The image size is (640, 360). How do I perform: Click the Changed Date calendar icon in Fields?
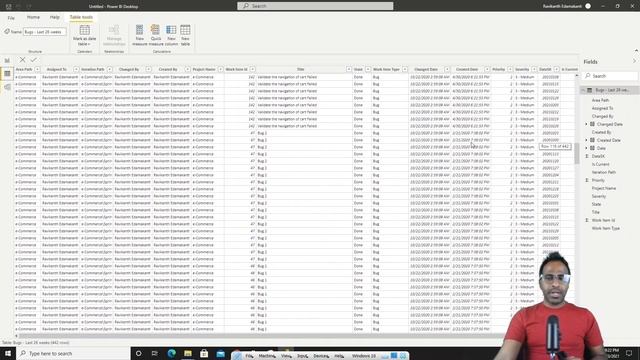tap(592, 124)
